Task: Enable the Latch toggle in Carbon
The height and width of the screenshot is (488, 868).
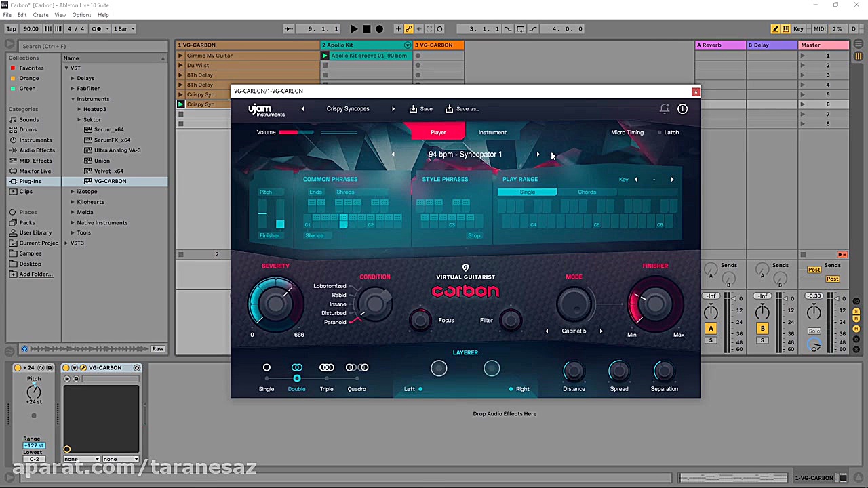Action: tap(660, 132)
